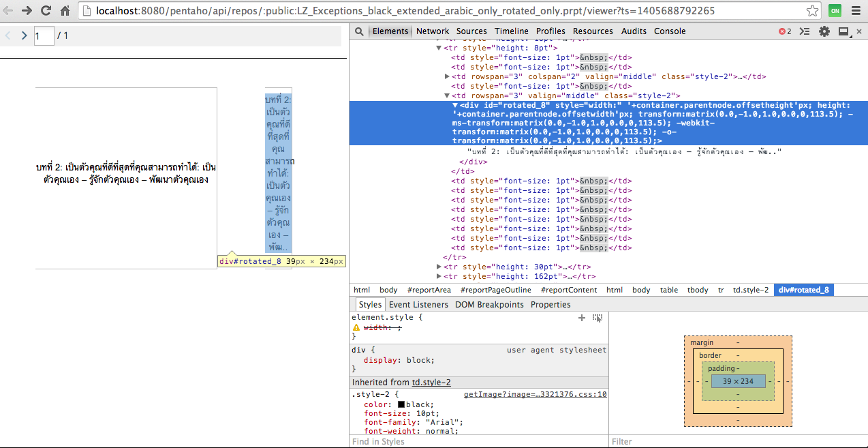Click the struck-through width property
This screenshot has height=448, width=868.
[x=383, y=327]
